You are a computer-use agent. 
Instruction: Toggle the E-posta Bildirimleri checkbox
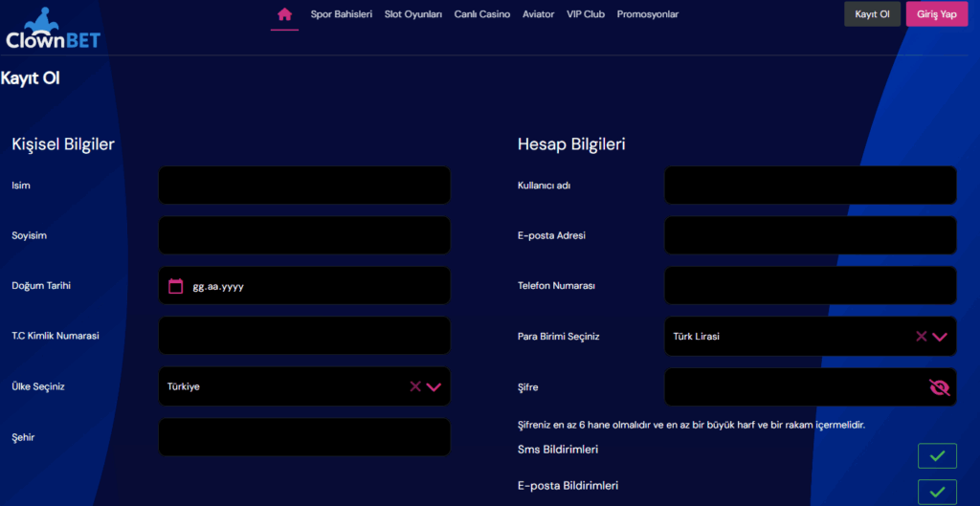click(x=937, y=493)
